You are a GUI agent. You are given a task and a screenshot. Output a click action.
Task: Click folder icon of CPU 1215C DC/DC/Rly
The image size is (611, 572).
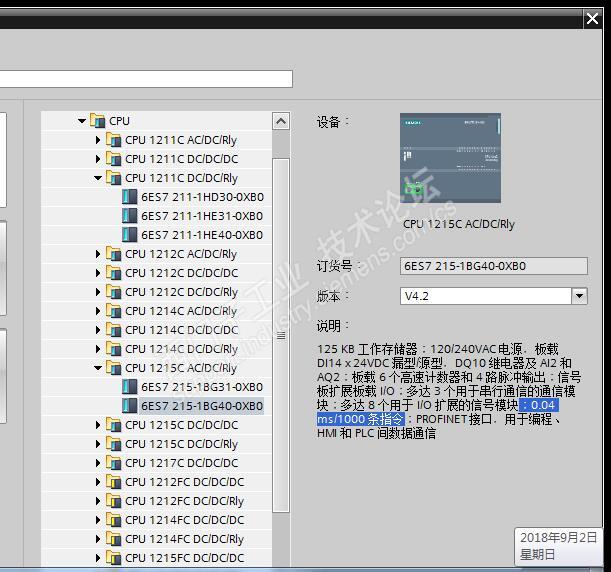[113, 444]
